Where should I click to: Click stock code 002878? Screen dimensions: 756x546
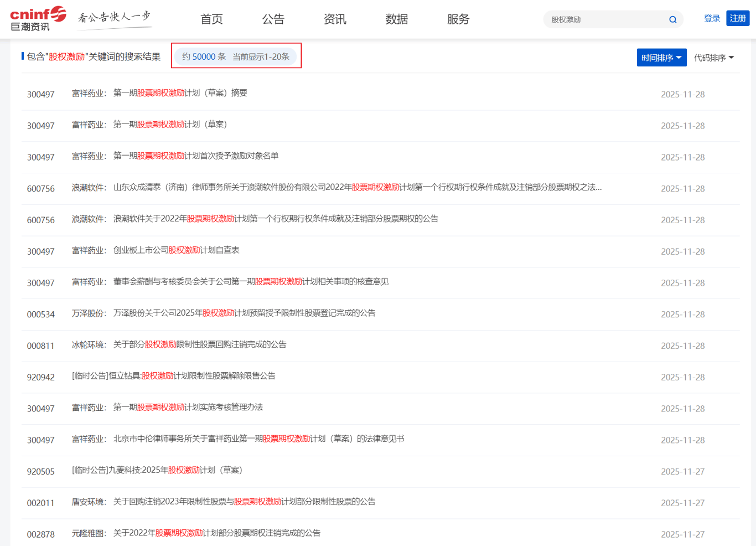click(x=41, y=535)
